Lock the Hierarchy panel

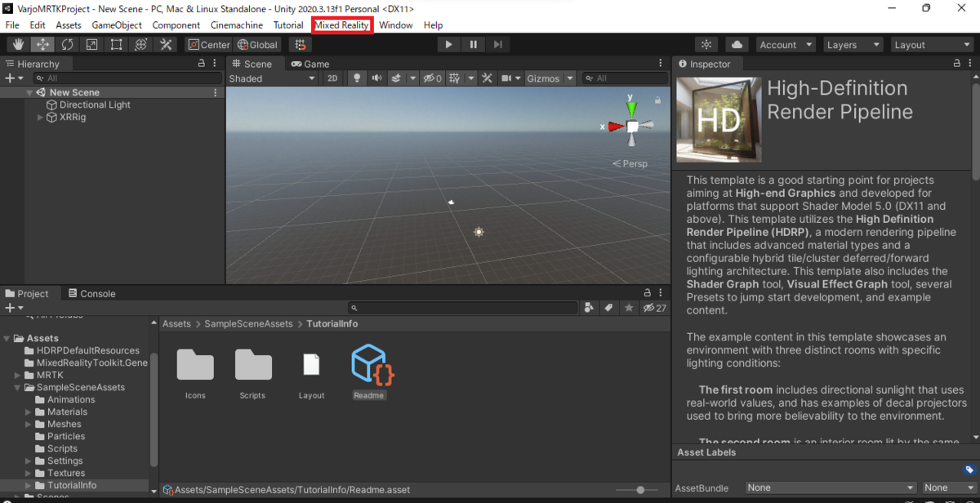[202, 64]
